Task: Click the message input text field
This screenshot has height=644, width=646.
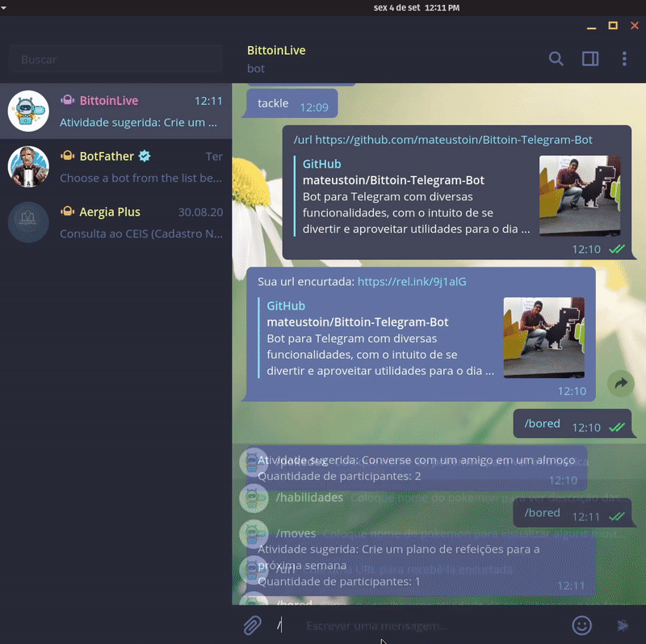Action: click(x=428, y=625)
